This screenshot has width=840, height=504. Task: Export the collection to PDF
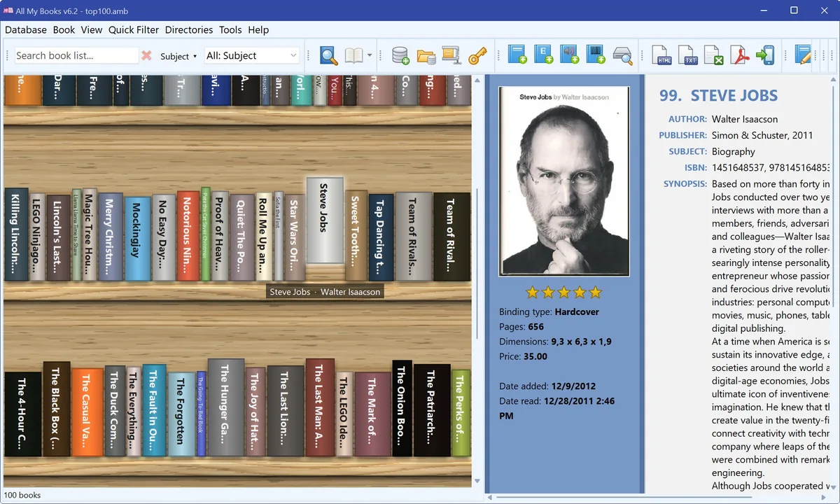(x=739, y=56)
